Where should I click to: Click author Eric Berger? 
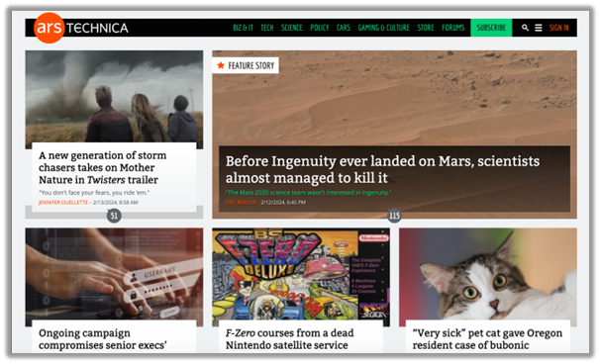(x=241, y=202)
